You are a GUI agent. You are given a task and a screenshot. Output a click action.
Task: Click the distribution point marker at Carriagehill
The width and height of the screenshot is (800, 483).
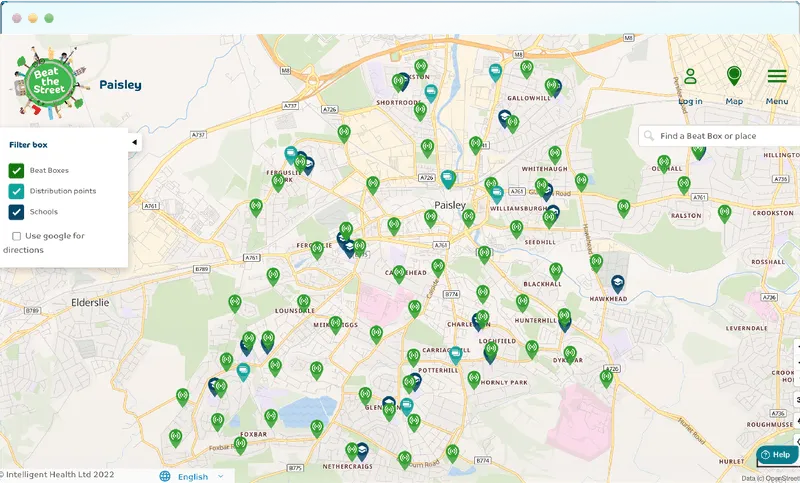pos(456,354)
